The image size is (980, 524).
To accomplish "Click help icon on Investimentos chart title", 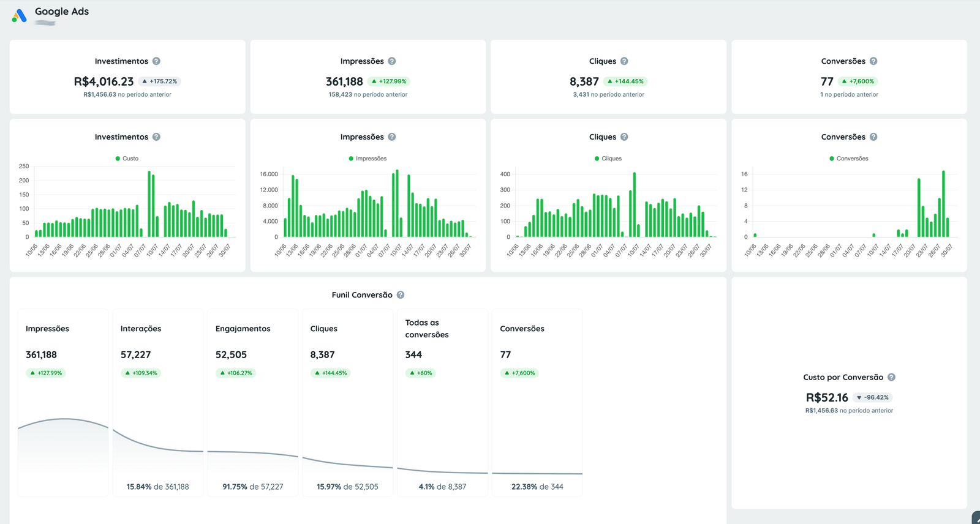I will pyautogui.click(x=156, y=137).
